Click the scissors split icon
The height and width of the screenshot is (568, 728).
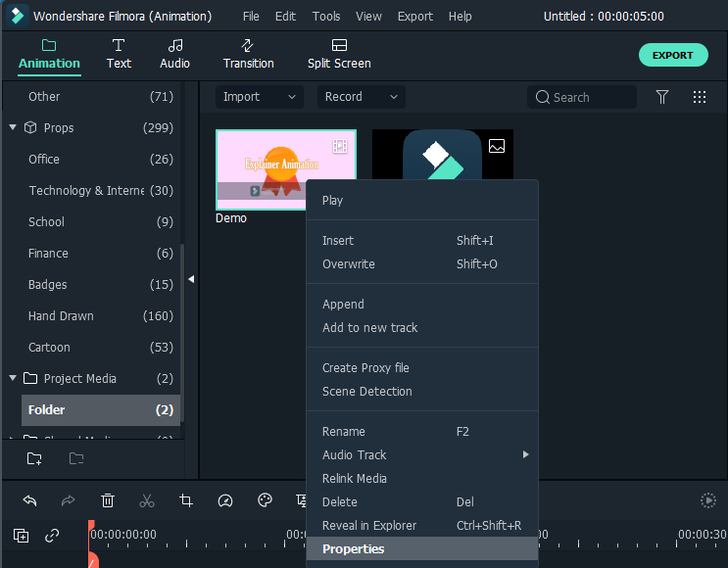147,500
